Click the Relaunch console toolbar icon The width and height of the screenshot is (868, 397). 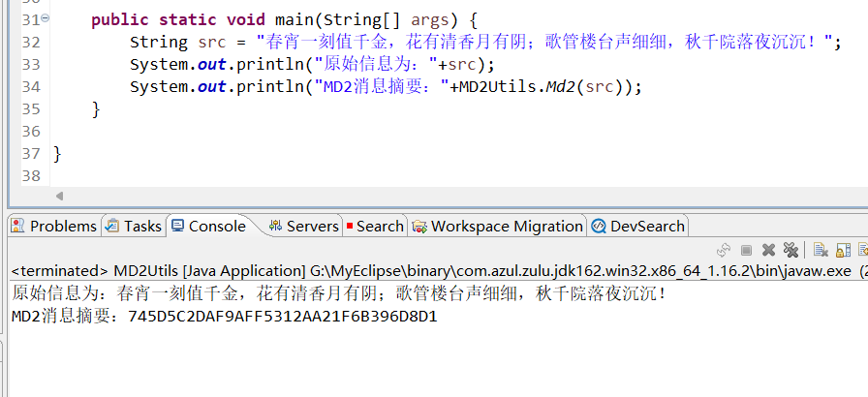pyautogui.click(x=724, y=251)
